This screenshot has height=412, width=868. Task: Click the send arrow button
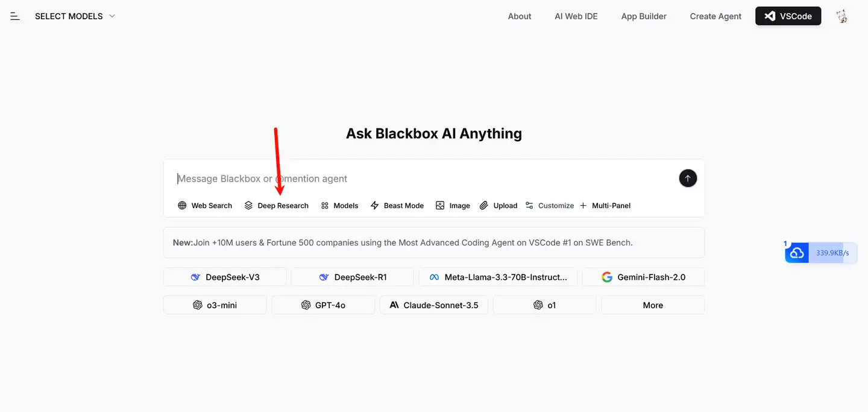click(688, 179)
